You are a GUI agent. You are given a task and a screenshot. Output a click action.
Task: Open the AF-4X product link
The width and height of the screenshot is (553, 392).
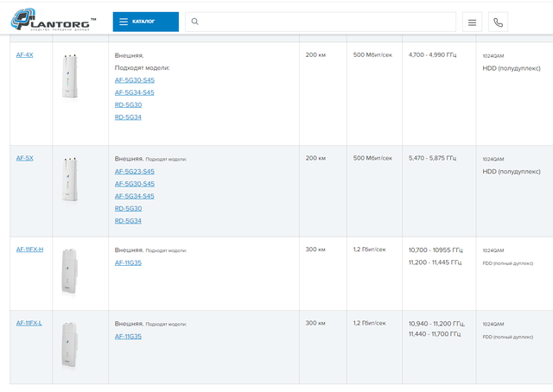click(x=25, y=55)
